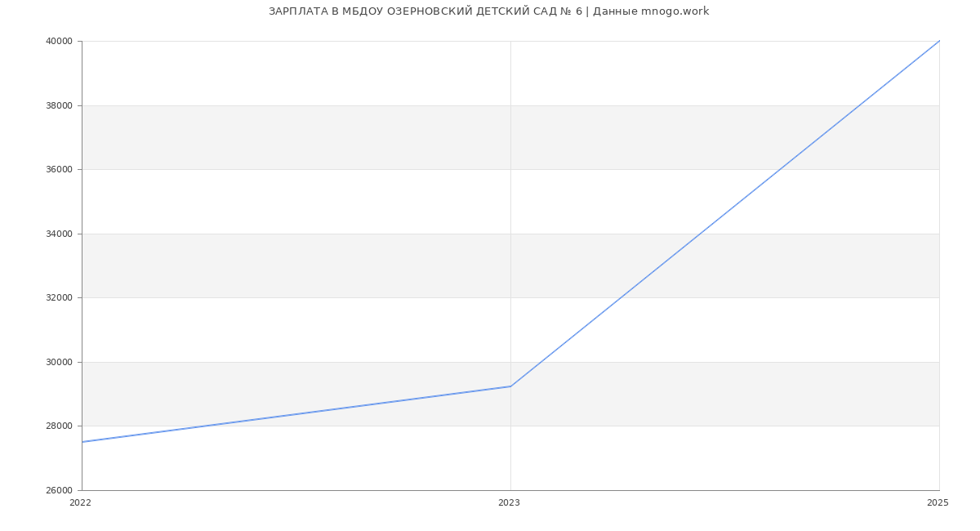
Task: Click the 34000 y-axis label
Action: 60,234
